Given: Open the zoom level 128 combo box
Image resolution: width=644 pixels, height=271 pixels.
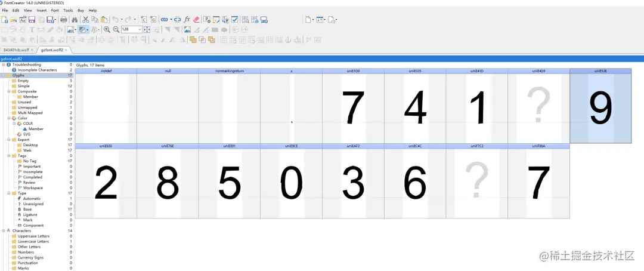Looking at the screenshot, I should (x=131, y=30).
